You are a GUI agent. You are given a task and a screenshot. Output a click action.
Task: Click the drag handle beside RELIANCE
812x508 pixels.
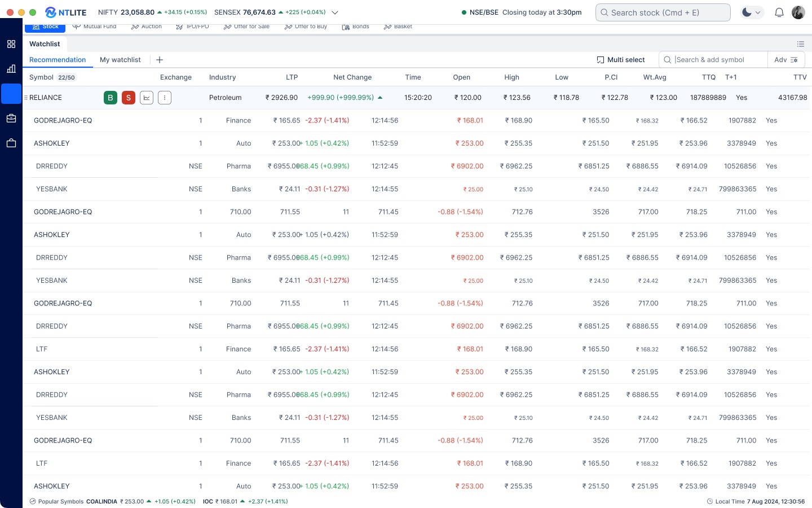[26, 98]
